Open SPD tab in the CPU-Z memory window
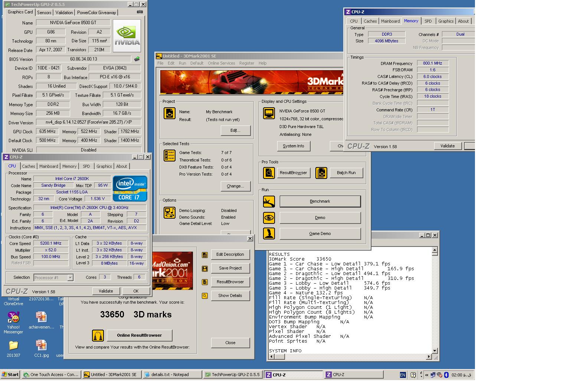This screenshot has width=577, height=392. [428, 21]
